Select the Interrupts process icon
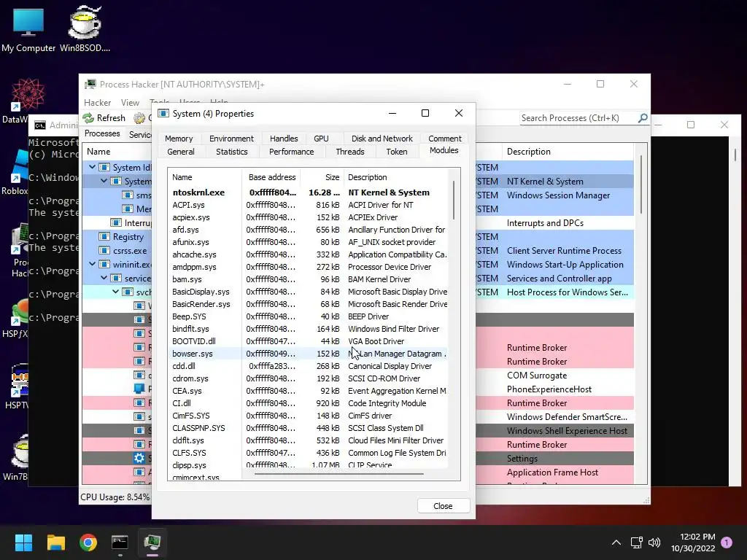This screenshot has height=560, width=747. tap(116, 223)
